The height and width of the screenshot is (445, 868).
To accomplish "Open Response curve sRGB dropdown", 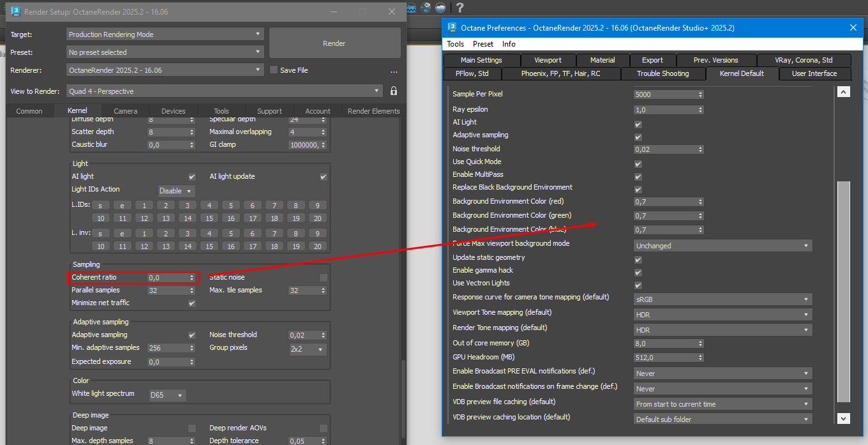I will pos(723,299).
